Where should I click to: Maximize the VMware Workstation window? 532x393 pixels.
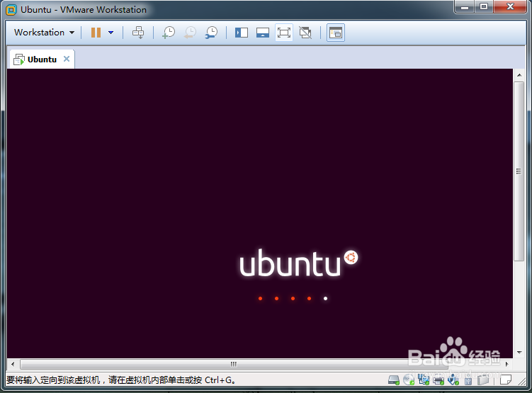pyautogui.click(x=484, y=7)
